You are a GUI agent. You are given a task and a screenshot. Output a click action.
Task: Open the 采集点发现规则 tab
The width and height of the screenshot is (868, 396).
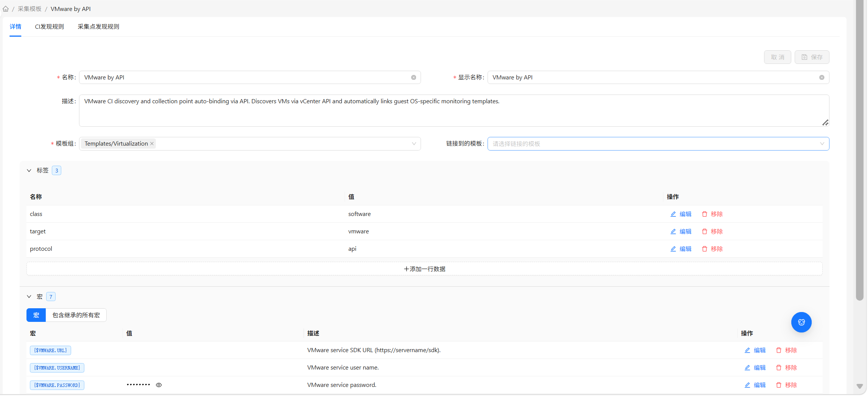98,26
